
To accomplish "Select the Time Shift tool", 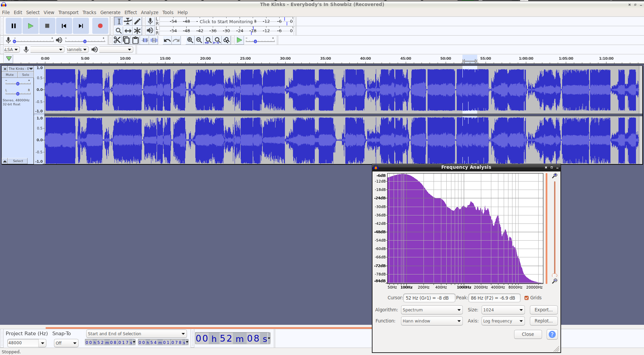I will [x=128, y=31].
